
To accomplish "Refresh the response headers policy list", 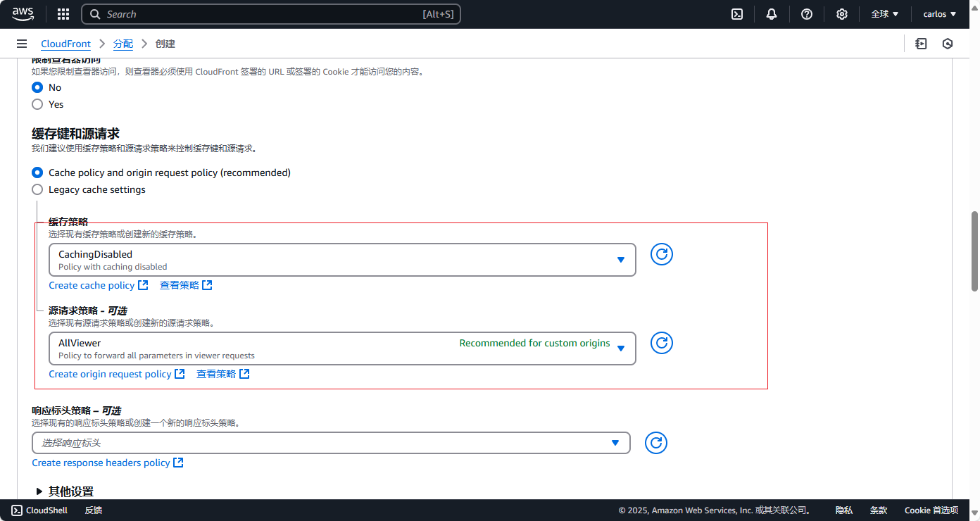I will click(x=656, y=443).
